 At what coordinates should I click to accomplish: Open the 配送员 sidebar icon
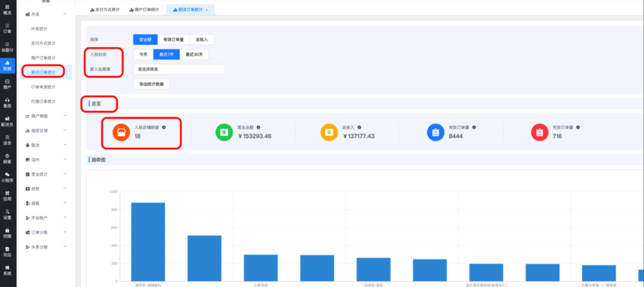(7, 121)
